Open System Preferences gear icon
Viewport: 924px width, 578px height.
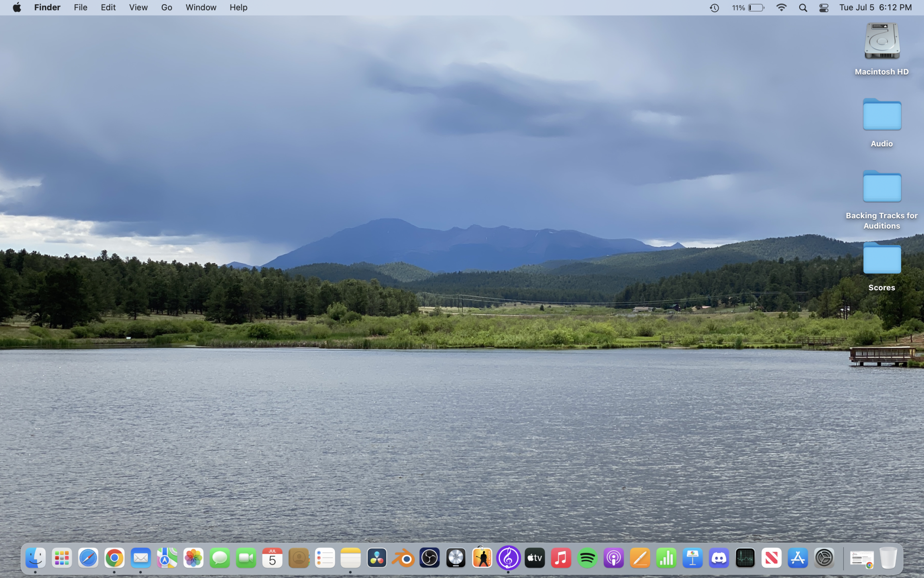pos(824,559)
